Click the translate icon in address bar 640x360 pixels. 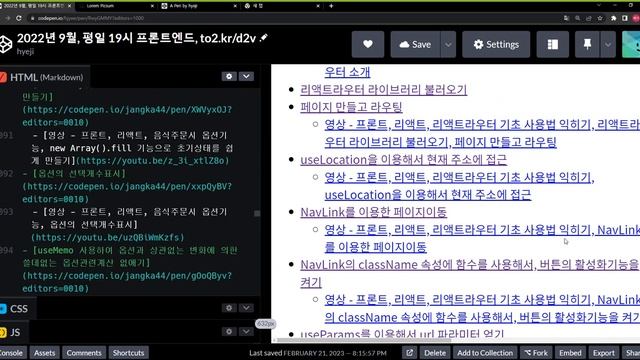pyautogui.click(x=567, y=18)
